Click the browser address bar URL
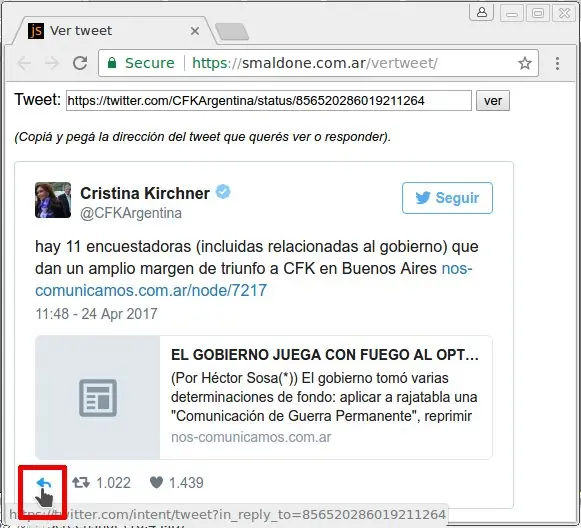 tap(315, 63)
